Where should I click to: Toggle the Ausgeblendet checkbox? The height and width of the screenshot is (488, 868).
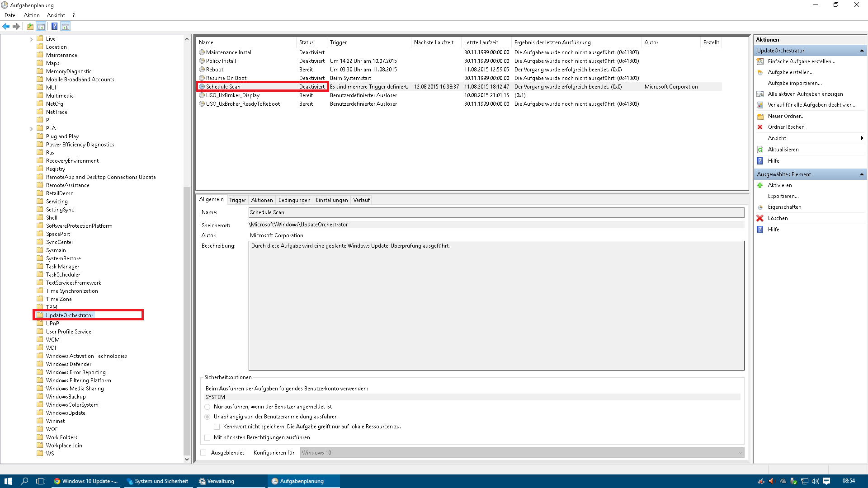coord(203,453)
